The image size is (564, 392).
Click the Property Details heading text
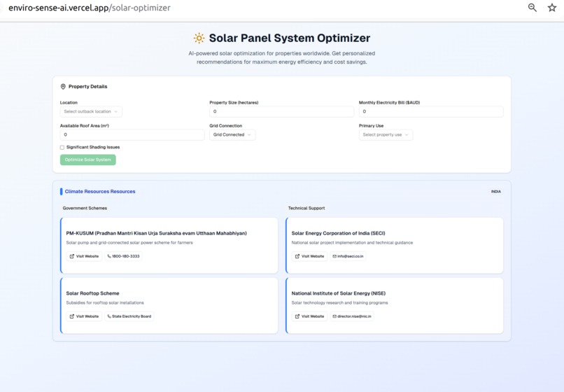tap(87, 87)
